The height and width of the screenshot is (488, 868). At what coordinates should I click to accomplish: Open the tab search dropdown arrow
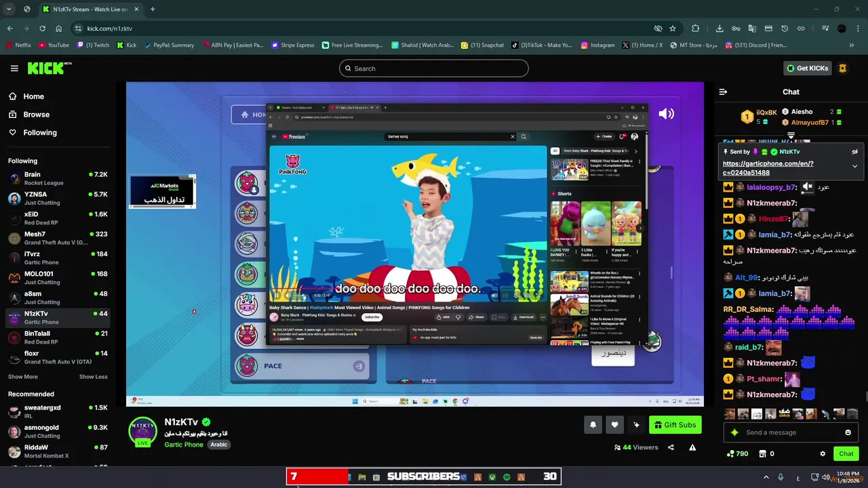tap(9, 9)
